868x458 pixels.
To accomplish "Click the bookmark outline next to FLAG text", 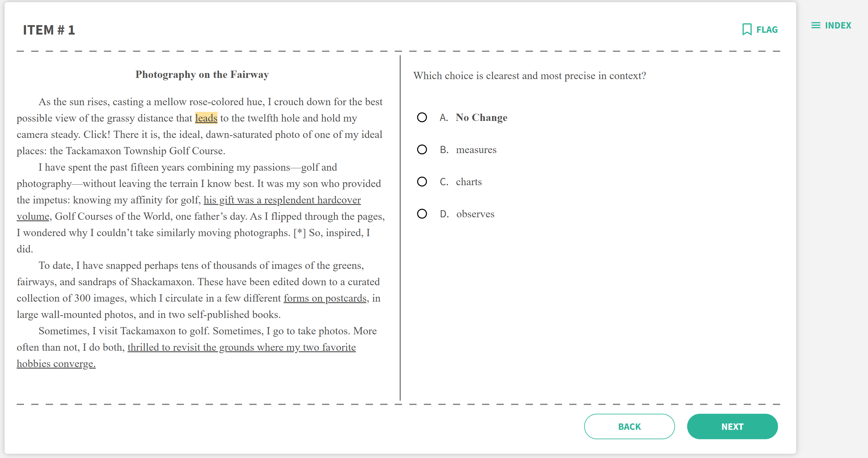I will (x=747, y=29).
